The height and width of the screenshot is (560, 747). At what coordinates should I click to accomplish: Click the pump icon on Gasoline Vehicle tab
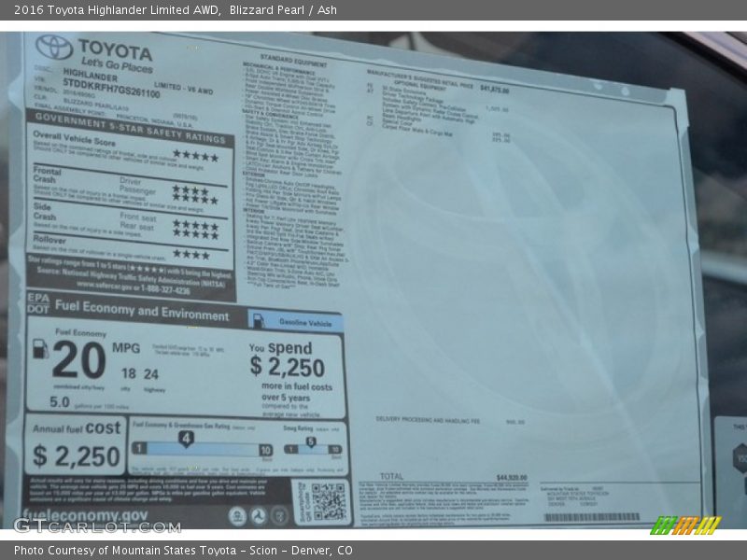pos(259,320)
